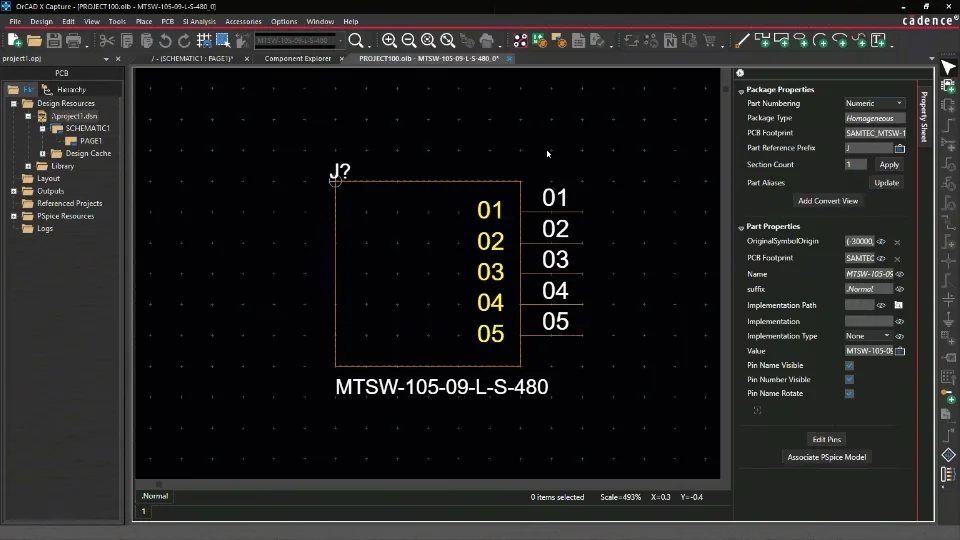Toggle visibility eye for suffix property
The height and width of the screenshot is (540, 960).
[900, 289]
